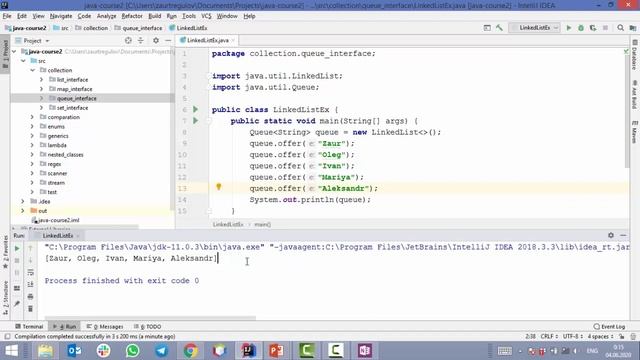Image resolution: width=640 pixels, height=360 pixels.
Task: Pin the Run tab with the pin icon
Action: (x=17, y=303)
